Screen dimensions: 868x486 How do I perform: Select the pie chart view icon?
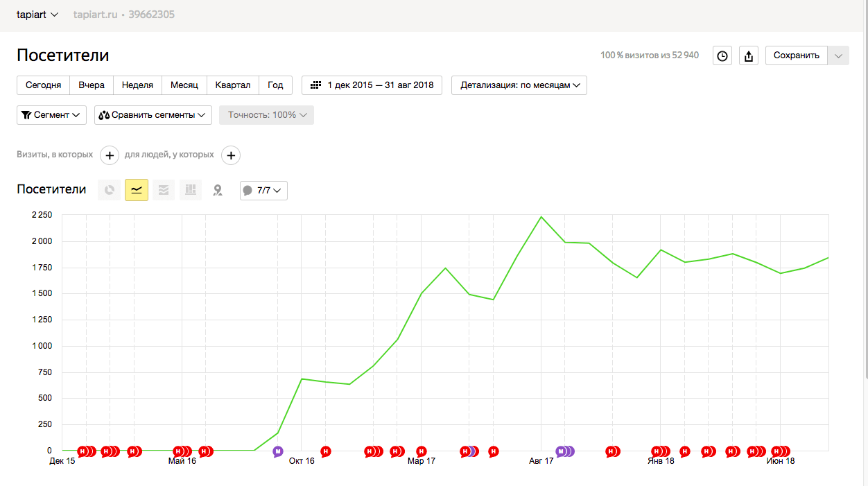pyautogui.click(x=109, y=190)
